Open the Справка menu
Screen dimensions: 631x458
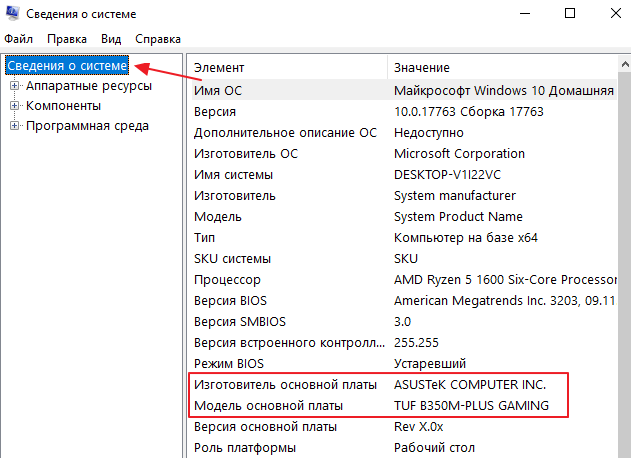tap(157, 39)
